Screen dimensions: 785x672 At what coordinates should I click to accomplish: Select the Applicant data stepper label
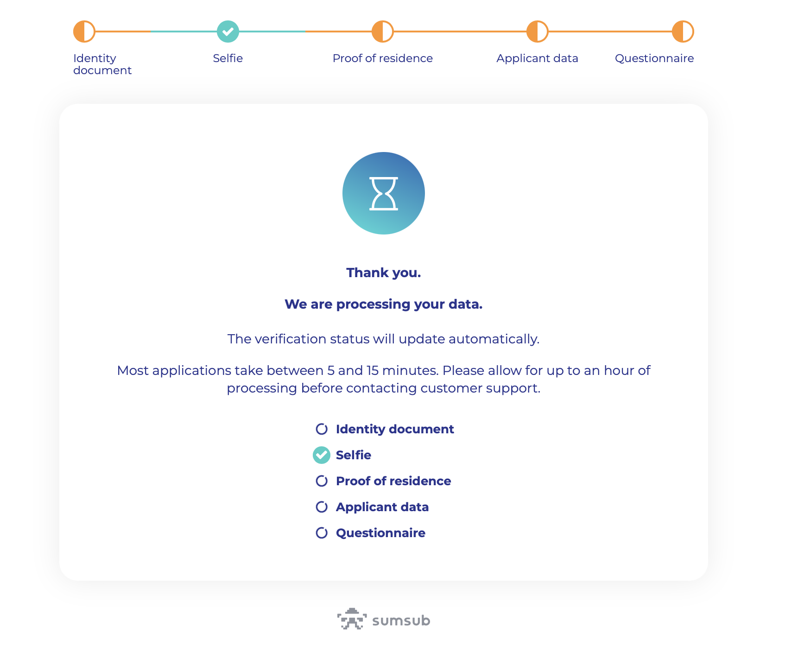[x=538, y=58]
